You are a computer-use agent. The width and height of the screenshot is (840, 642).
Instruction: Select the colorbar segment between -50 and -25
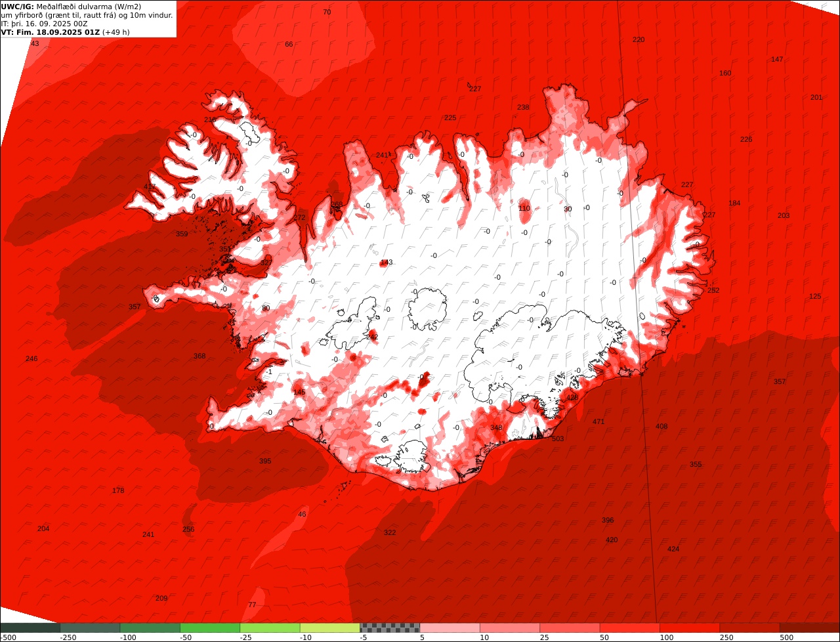(210, 628)
